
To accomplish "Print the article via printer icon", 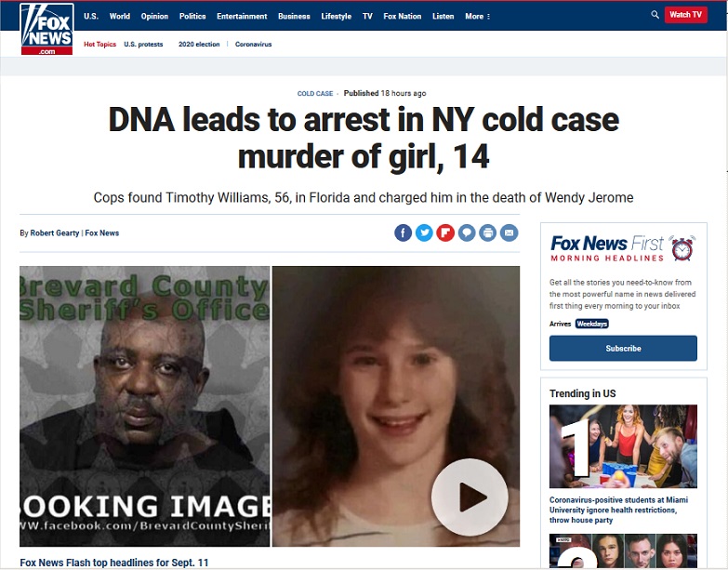I will coord(487,232).
